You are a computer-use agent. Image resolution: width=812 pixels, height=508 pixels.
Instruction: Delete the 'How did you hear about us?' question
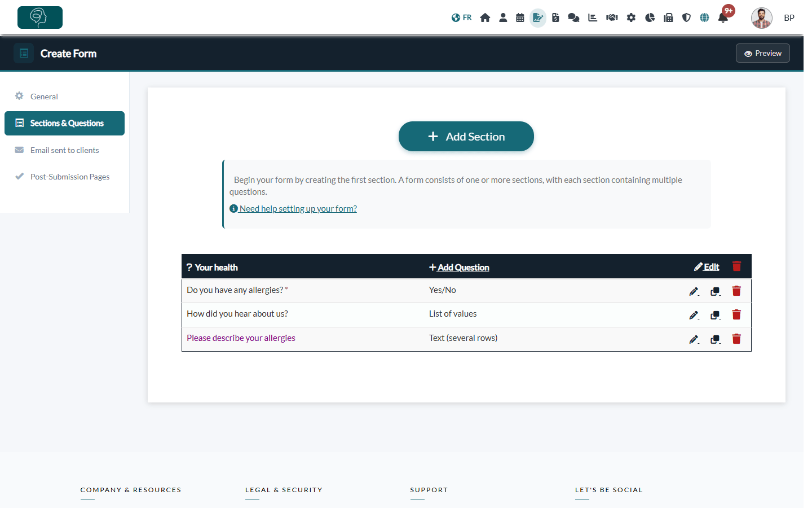[736, 314]
